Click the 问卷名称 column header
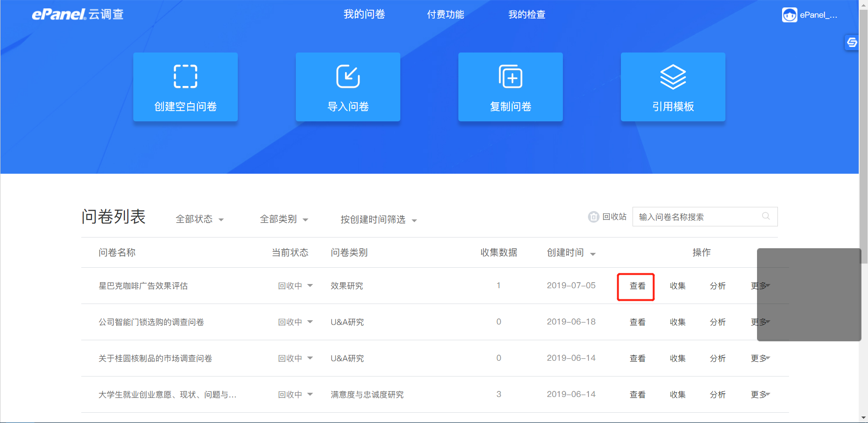 [117, 252]
